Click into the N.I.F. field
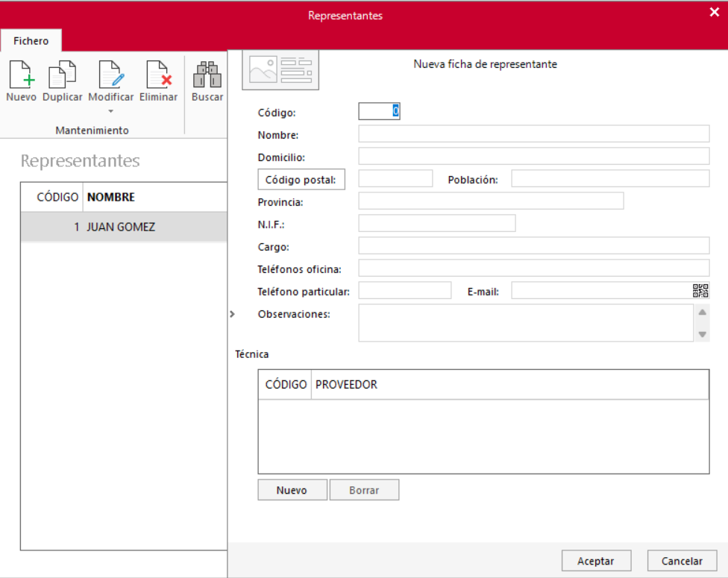Screen dimensions: 728x578 click(437, 223)
